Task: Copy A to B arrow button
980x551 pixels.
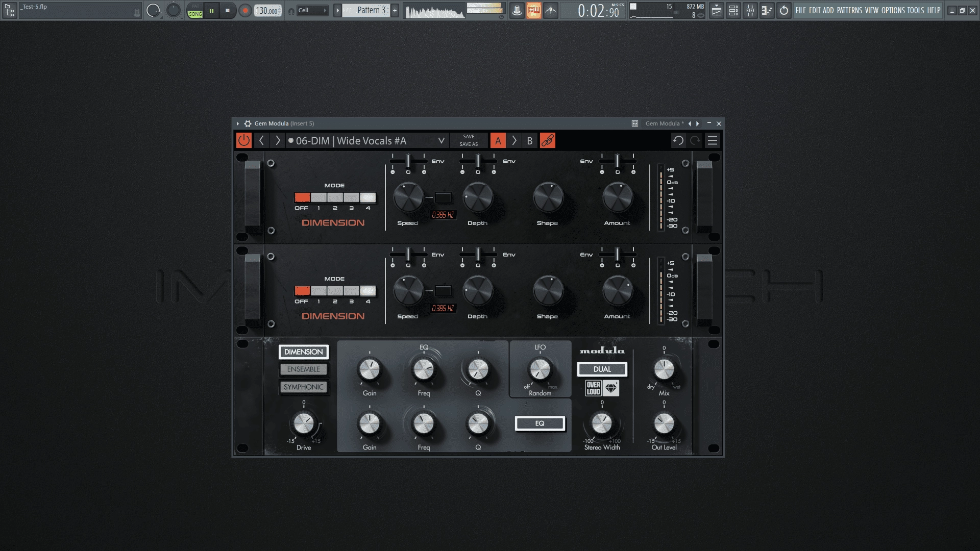Action: coord(514,141)
